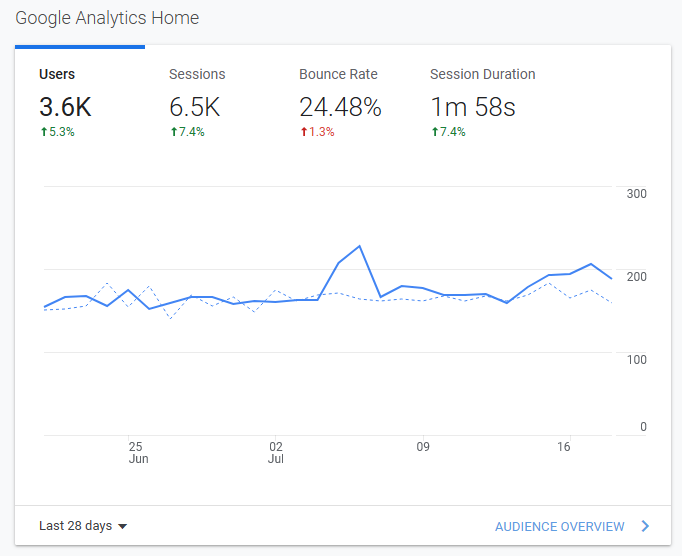Click the 0 y-axis label
This screenshot has height=556, width=682.
[643, 427]
